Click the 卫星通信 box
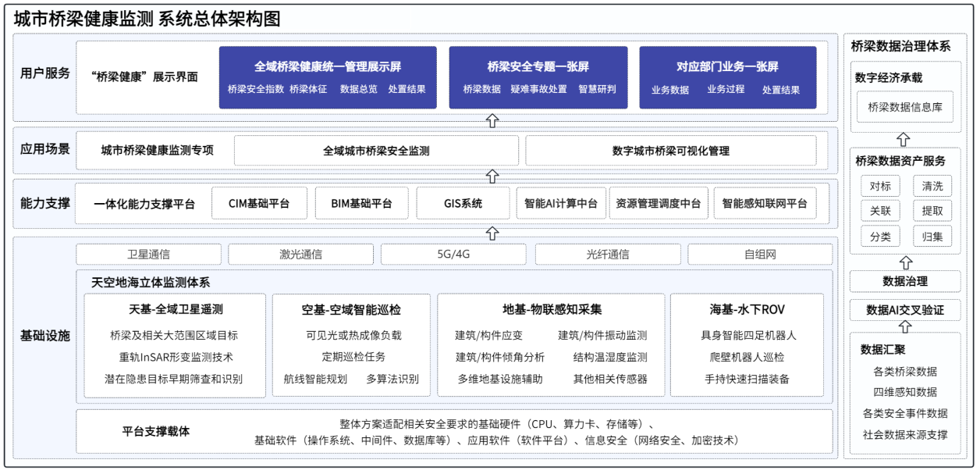This screenshot has height=474, width=980. 149,255
